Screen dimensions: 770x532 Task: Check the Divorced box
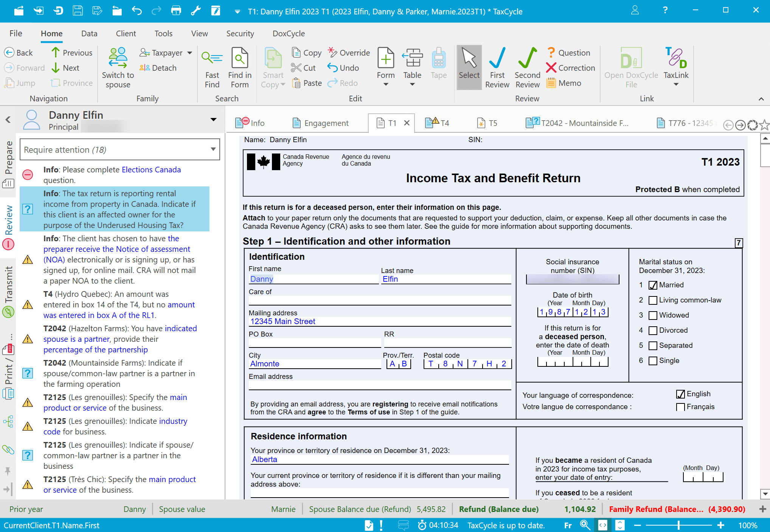(x=653, y=330)
